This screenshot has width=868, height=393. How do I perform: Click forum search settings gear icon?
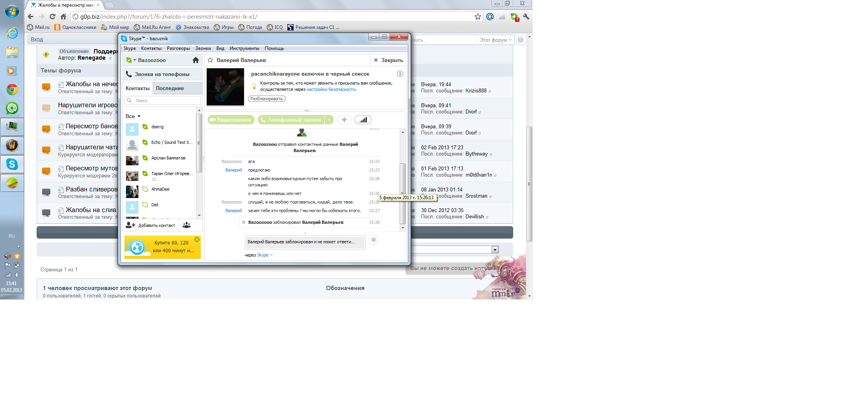tap(521, 39)
